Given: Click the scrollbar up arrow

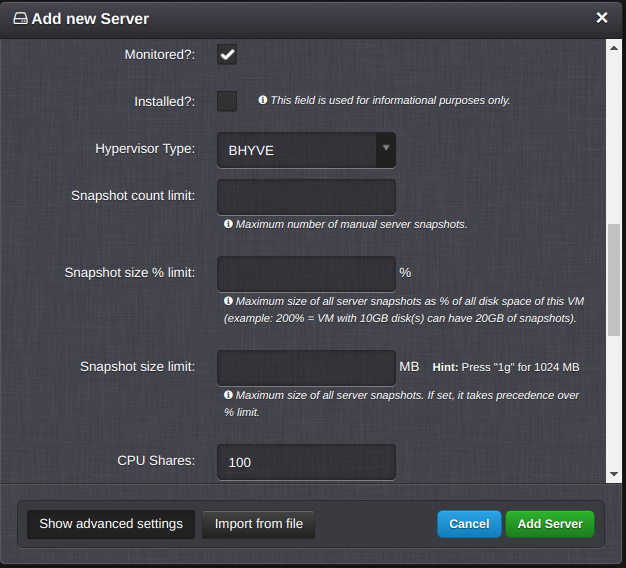Looking at the screenshot, I should pyautogui.click(x=614, y=48).
